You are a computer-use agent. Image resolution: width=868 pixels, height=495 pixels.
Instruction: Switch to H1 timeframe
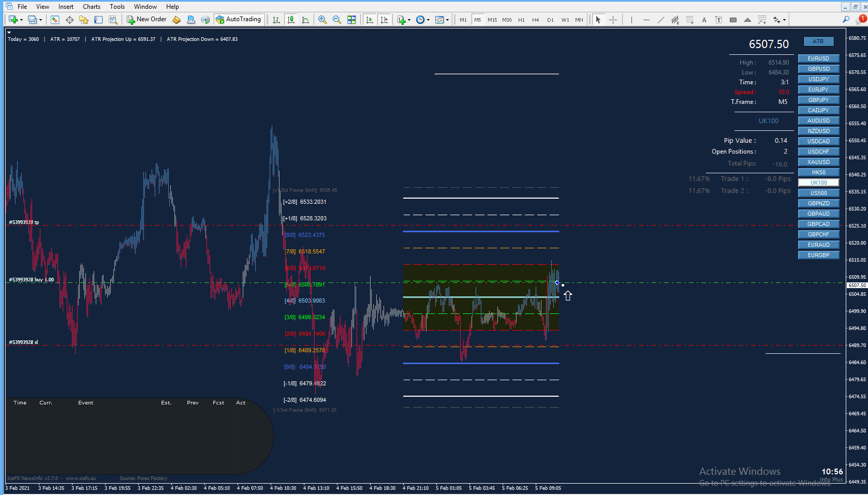pyautogui.click(x=521, y=20)
